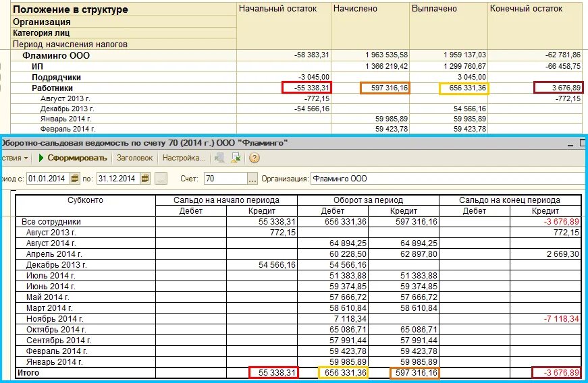The image size is (588, 383).
Task: Click into the start date field 01.01.2014
Action: click(49, 179)
